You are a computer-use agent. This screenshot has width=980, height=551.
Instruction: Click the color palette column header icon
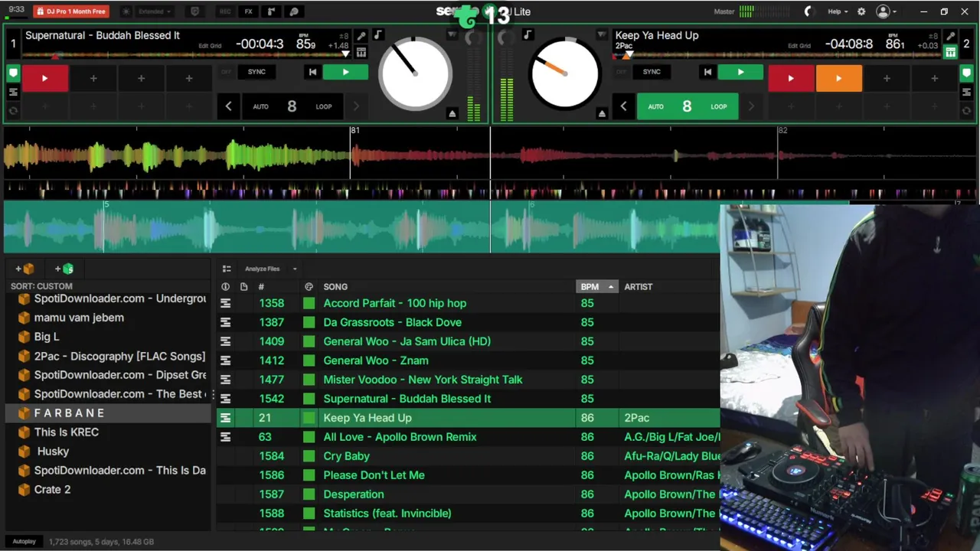pos(309,287)
